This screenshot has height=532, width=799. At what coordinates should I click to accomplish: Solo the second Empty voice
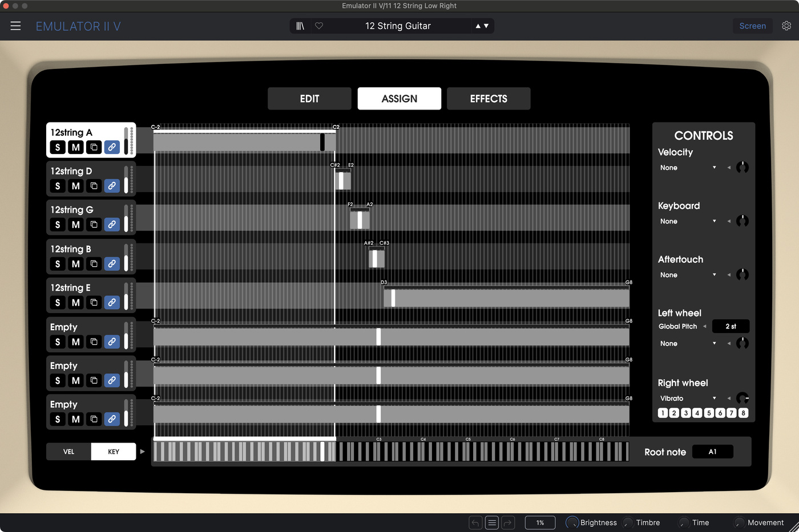(58, 380)
